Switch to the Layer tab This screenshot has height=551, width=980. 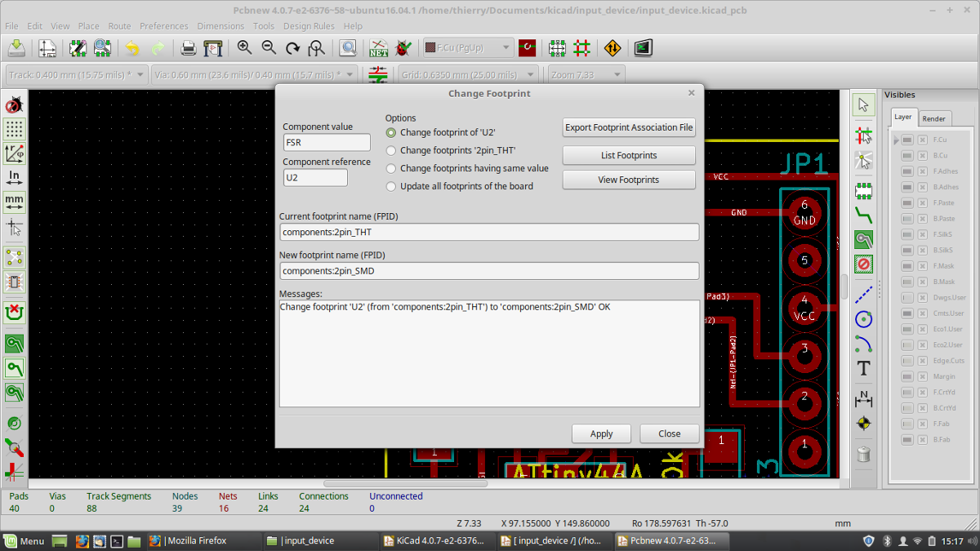(902, 117)
